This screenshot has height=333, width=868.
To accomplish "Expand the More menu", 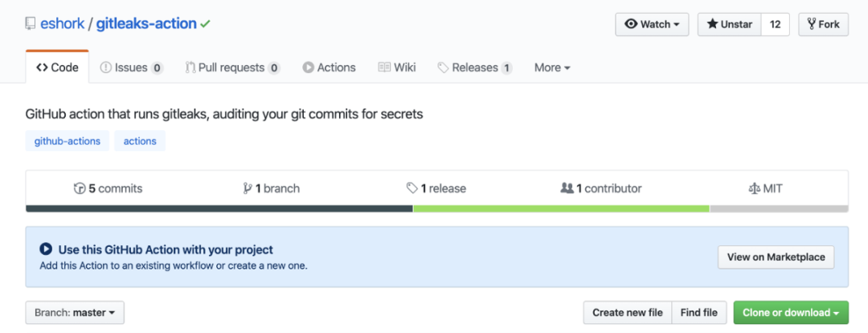I will coord(552,68).
